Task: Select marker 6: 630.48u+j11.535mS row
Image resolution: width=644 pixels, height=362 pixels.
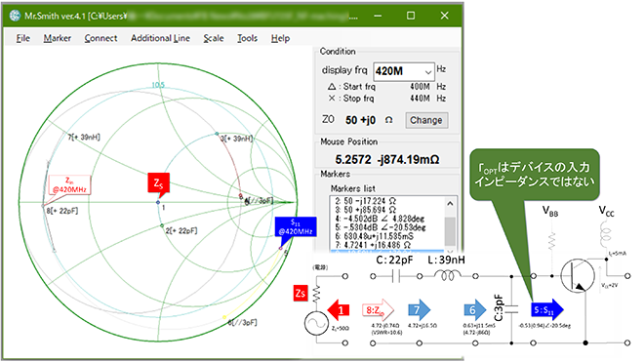Action: click(374, 236)
